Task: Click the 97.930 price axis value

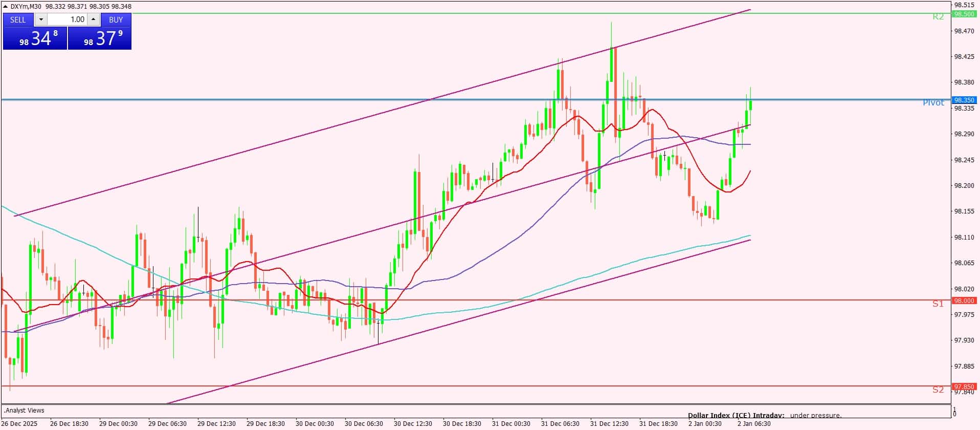Action: pyautogui.click(x=964, y=340)
